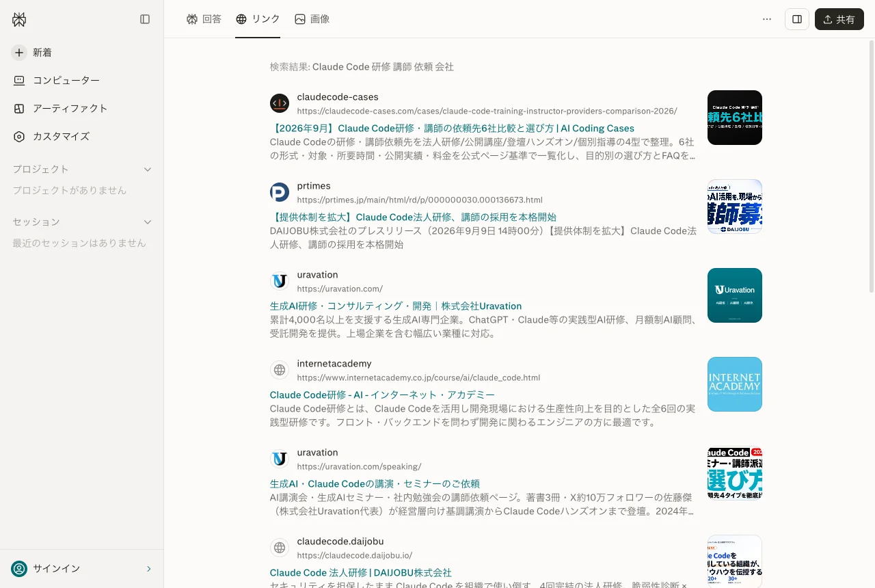Image resolution: width=875 pixels, height=588 pixels.
Task: Click the セッション section header label
Action: point(36,222)
